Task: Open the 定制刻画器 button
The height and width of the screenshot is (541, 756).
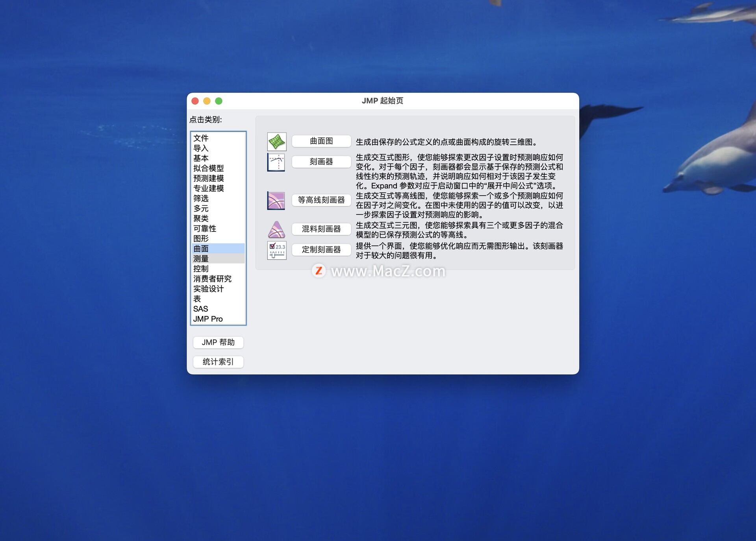Action: 321,250
